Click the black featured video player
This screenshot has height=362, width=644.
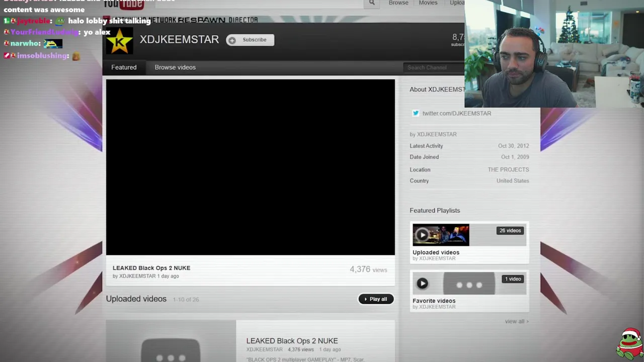pos(250,167)
